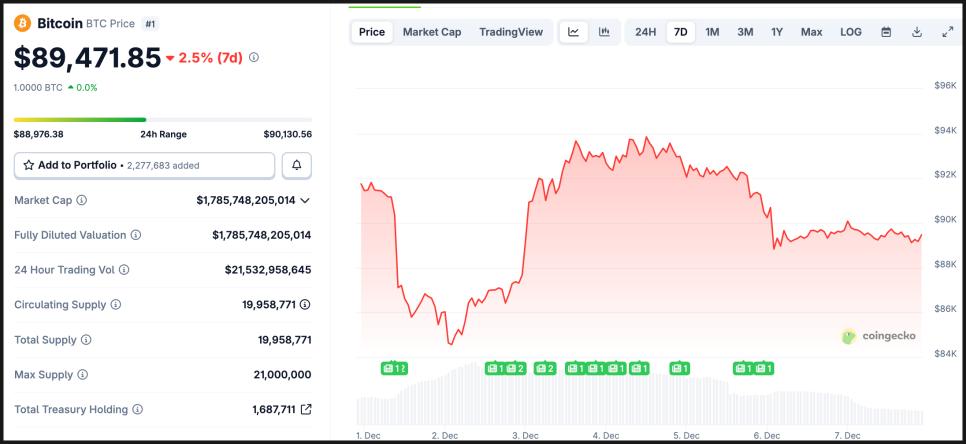Expand chart to fullscreen

(948, 32)
